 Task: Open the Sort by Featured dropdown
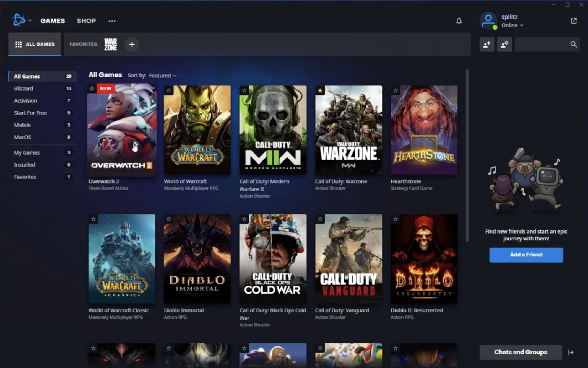coord(163,76)
